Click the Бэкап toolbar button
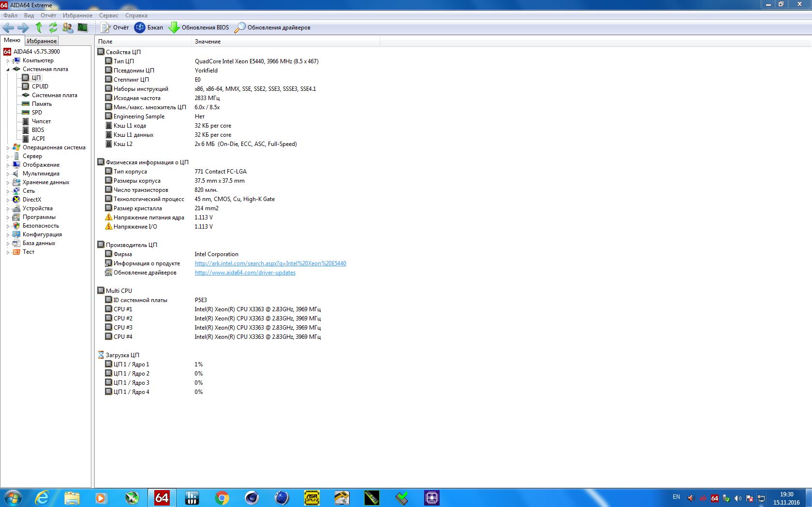This screenshot has width=812, height=507. pos(149,28)
